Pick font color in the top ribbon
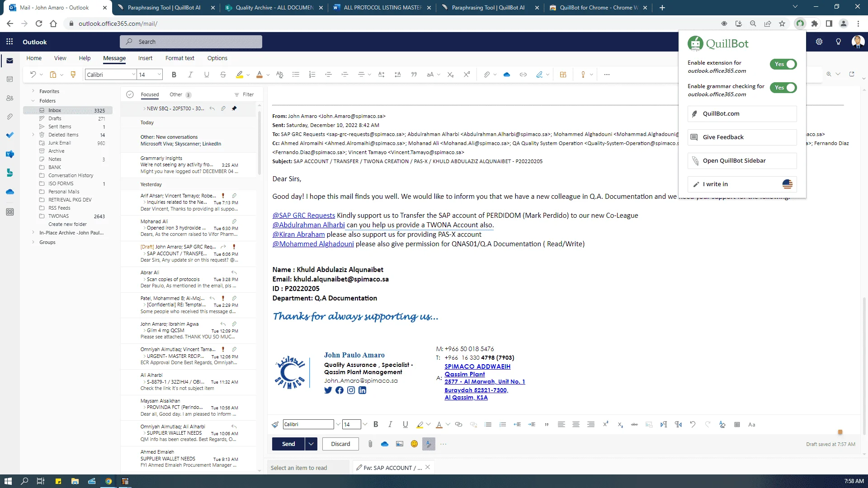Image resolution: width=868 pixels, height=488 pixels. 259,75
